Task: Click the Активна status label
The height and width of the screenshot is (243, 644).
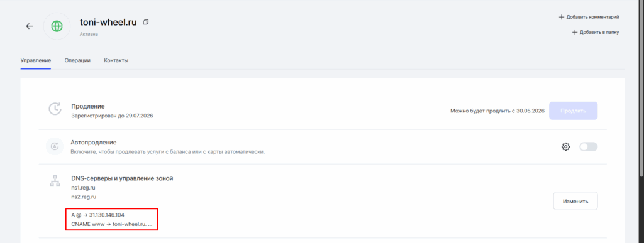Action: click(89, 35)
